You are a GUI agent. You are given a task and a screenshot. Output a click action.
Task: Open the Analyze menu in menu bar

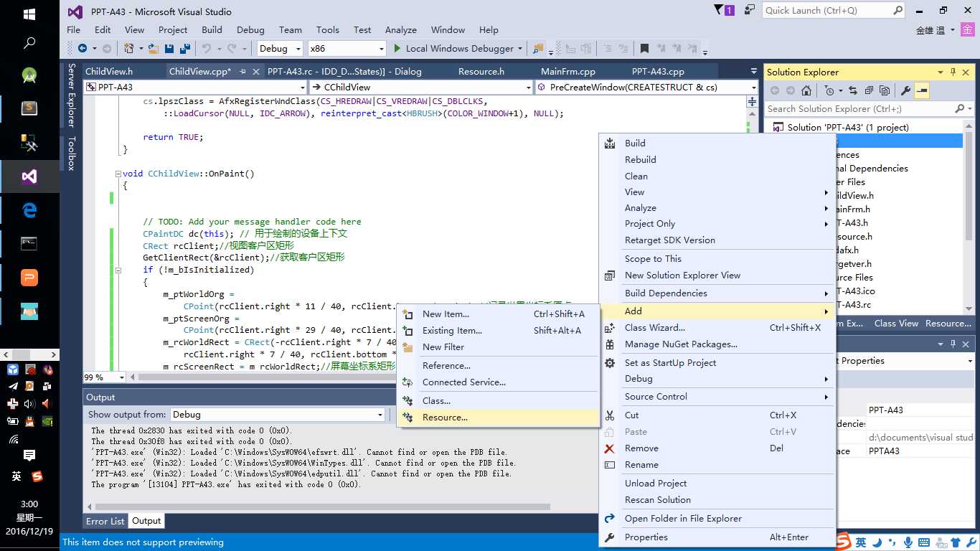[401, 29]
